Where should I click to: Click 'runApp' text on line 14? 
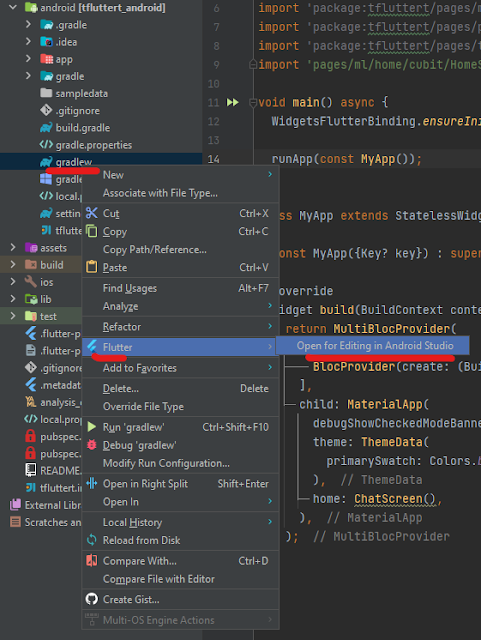292,159
